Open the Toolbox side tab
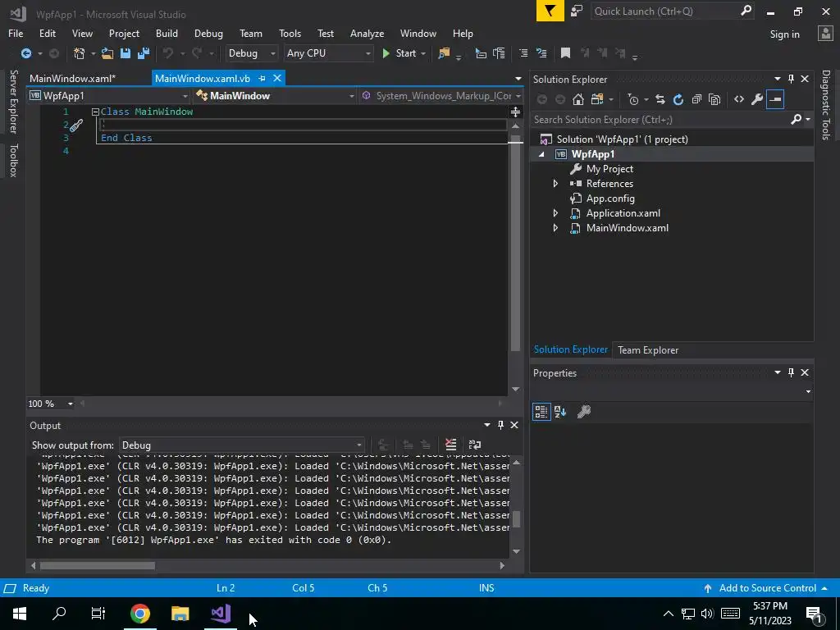The width and height of the screenshot is (840, 630). 13,160
